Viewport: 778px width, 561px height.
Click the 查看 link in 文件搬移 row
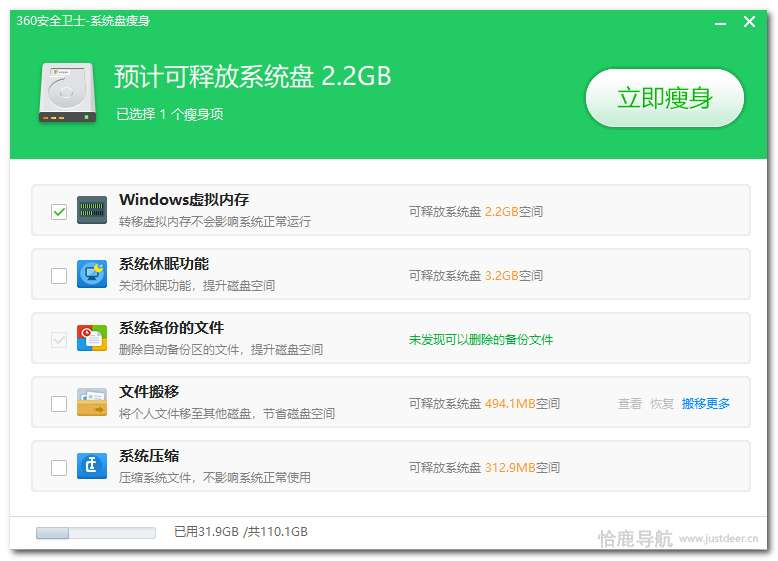coord(630,404)
